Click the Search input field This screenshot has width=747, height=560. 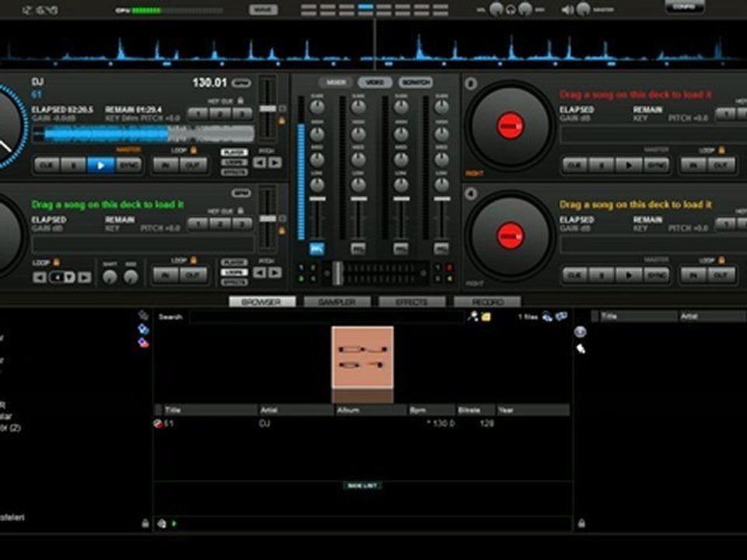[x=326, y=317]
